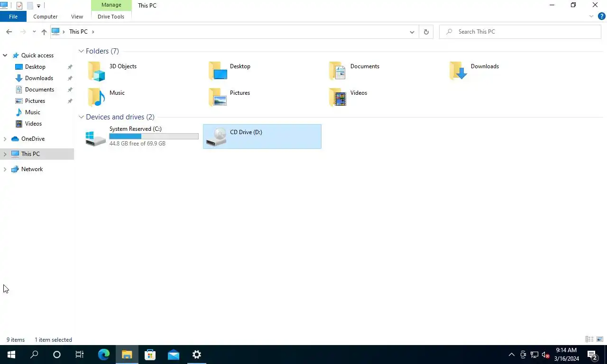Click the network tray icon
The width and height of the screenshot is (607, 364).
click(534, 355)
